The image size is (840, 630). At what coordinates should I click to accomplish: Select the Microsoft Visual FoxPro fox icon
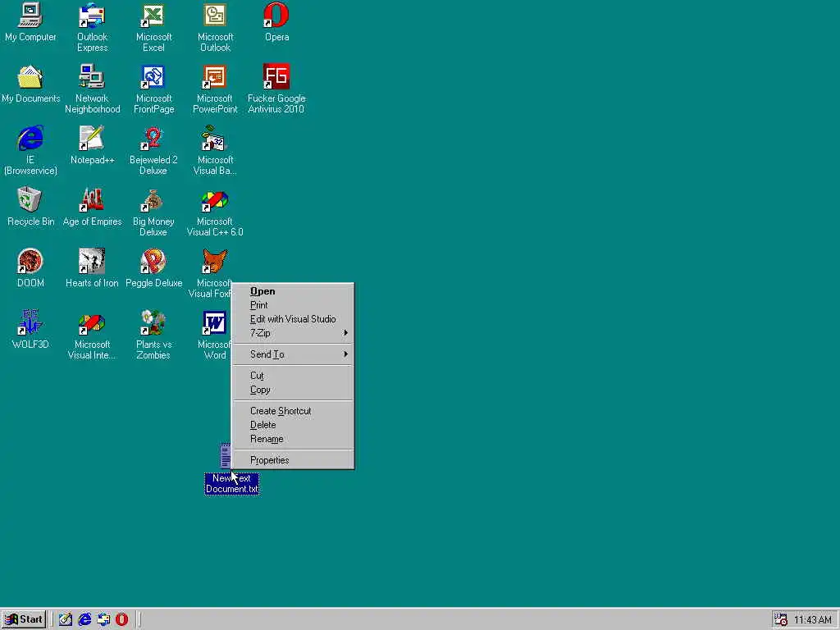click(214, 261)
